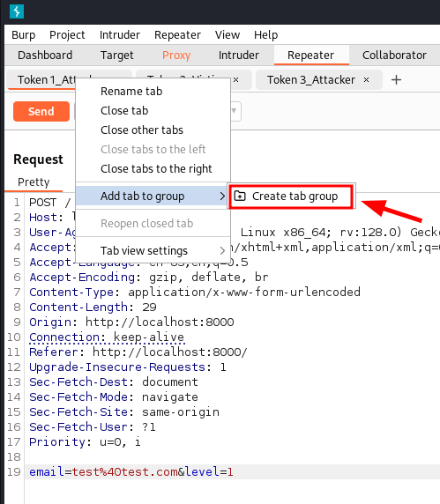Switch to the Proxy tab
The height and width of the screenshot is (504, 440).
pyautogui.click(x=176, y=56)
